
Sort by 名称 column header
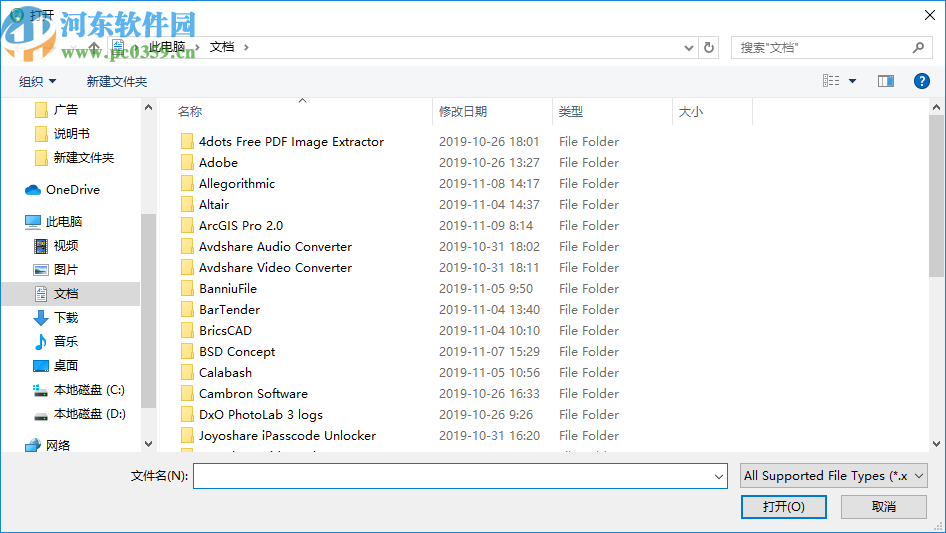190,112
